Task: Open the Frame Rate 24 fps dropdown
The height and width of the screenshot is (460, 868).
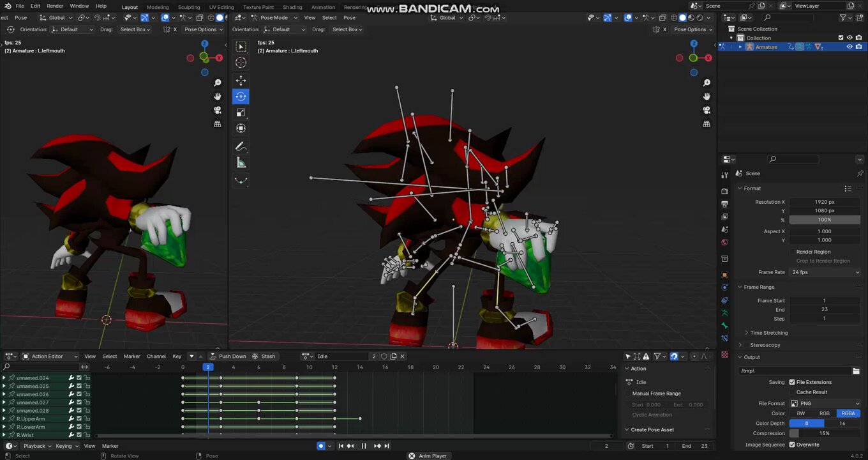Action: [825, 272]
